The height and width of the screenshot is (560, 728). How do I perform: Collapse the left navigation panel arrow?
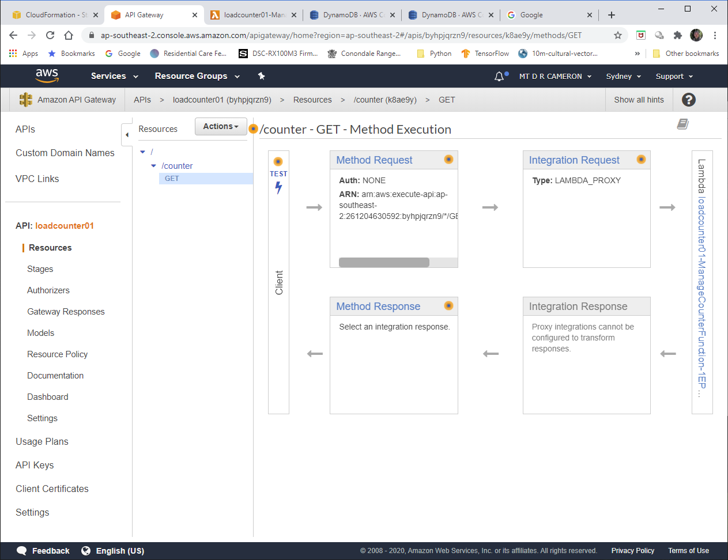pos(127,135)
